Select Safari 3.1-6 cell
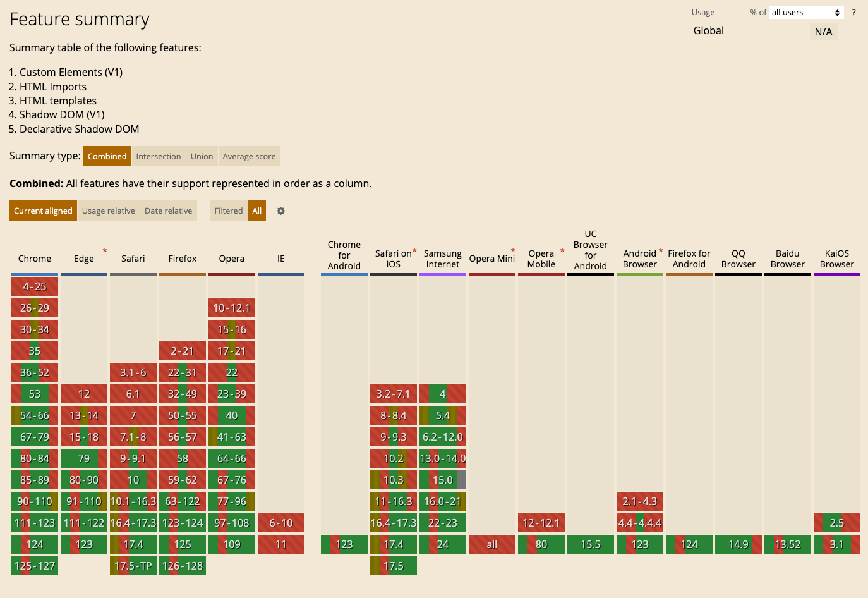The height and width of the screenshot is (598, 868). coord(133,372)
